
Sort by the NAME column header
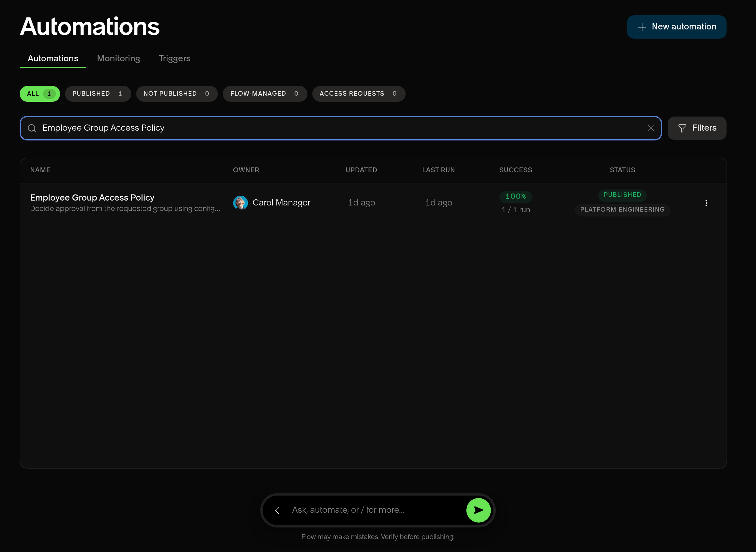[40, 170]
